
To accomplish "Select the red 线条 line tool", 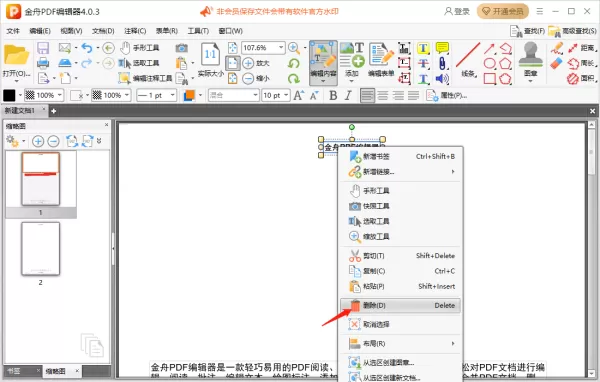I will coord(468,60).
